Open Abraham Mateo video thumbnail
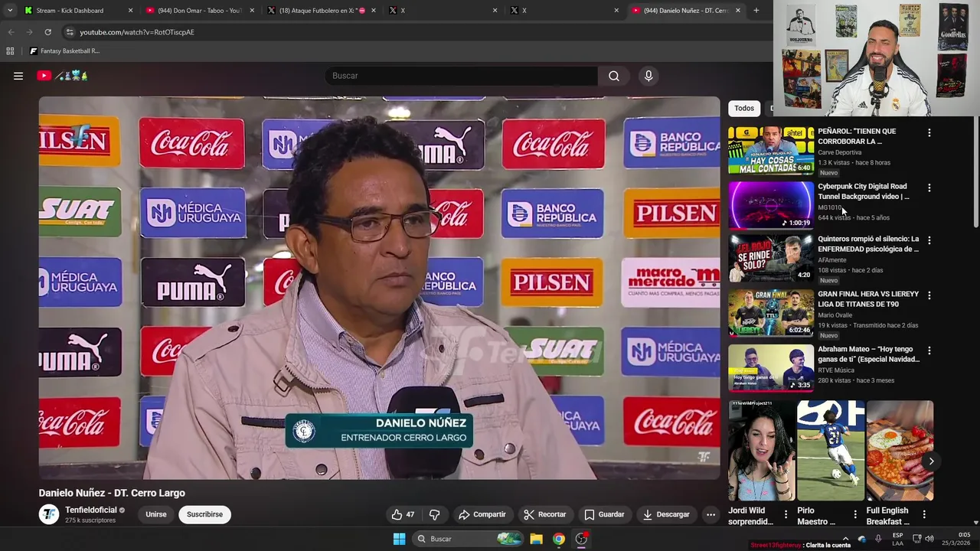 click(771, 368)
